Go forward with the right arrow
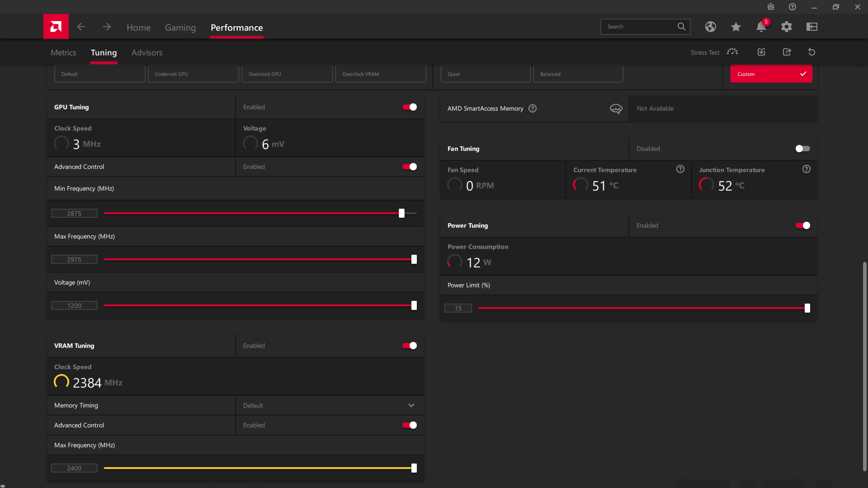 pyautogui.click(x=107, y=27)
